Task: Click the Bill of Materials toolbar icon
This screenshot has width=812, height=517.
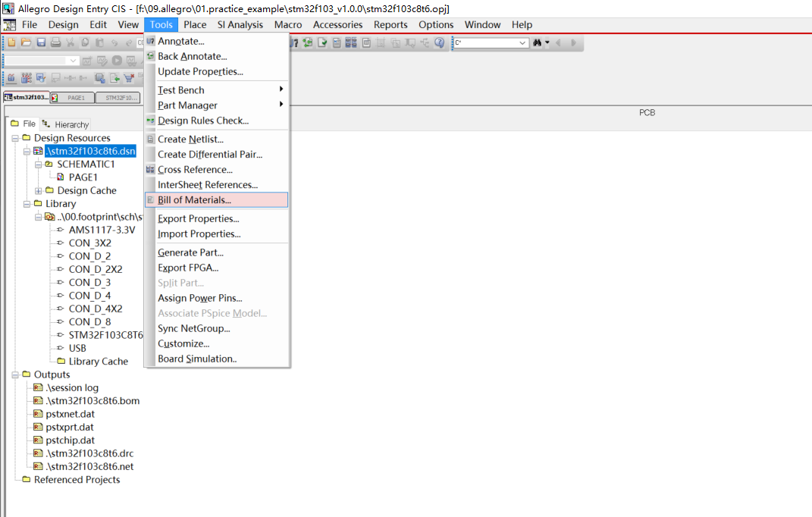Action: (x=366, y=42)
